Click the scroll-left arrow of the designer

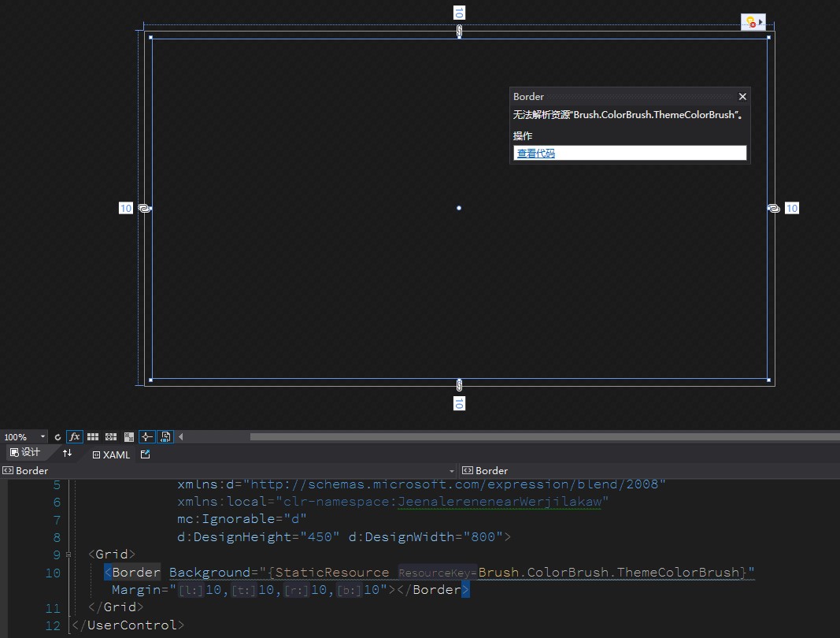tap(181, 437)
